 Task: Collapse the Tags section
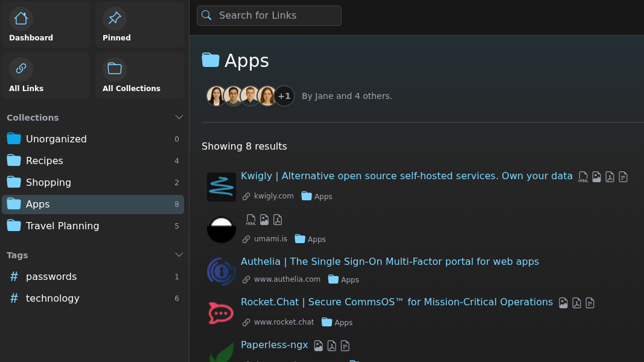click(179, 255)
